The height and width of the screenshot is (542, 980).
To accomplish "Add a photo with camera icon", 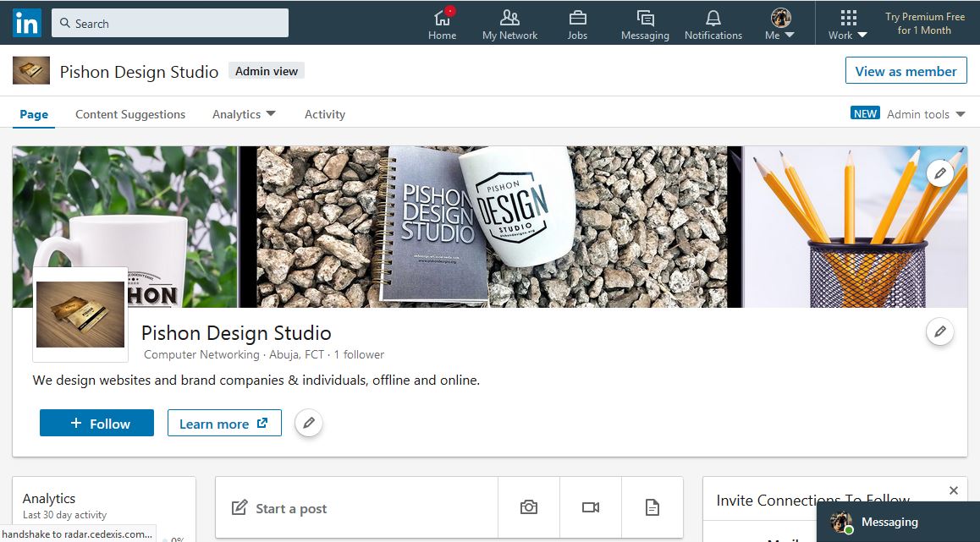I will pos(529,507).
